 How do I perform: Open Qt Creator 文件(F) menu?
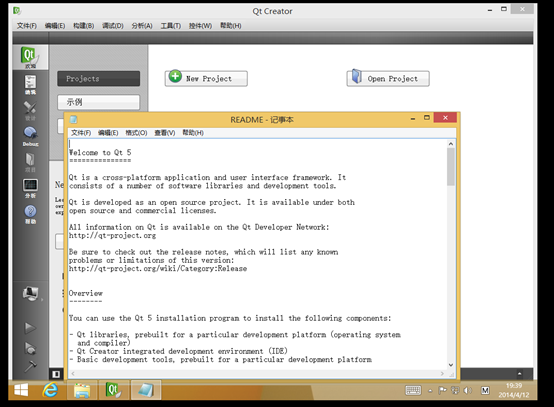tap(27, 25)
